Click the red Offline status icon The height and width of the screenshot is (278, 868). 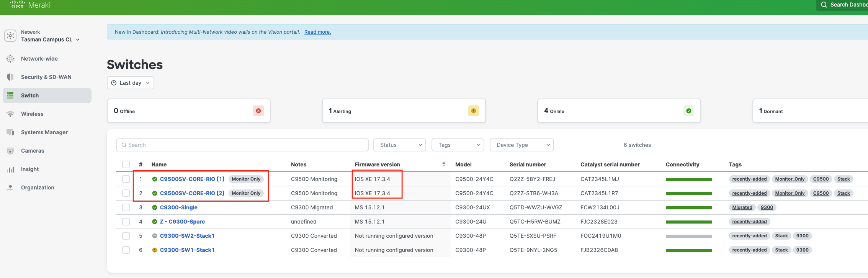[x=258, y=111]
